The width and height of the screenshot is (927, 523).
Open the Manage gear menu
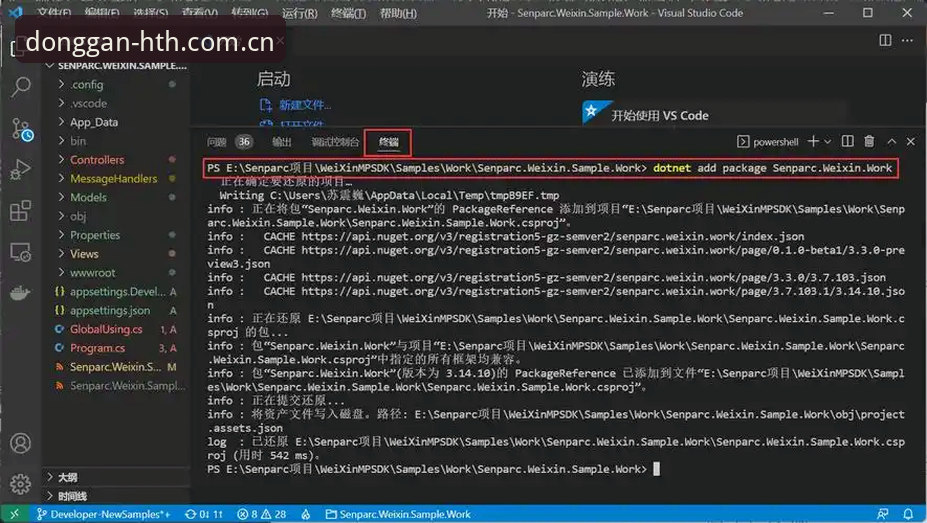[21, 483]
